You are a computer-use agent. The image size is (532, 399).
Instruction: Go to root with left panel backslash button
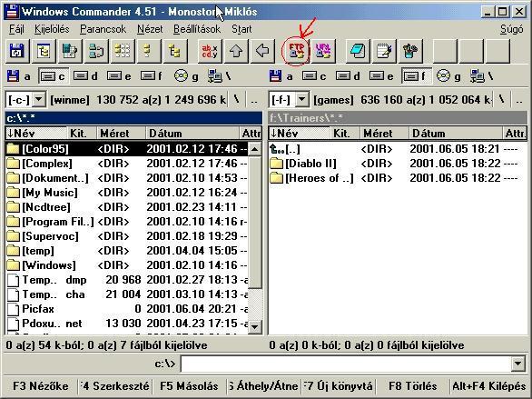236,100
